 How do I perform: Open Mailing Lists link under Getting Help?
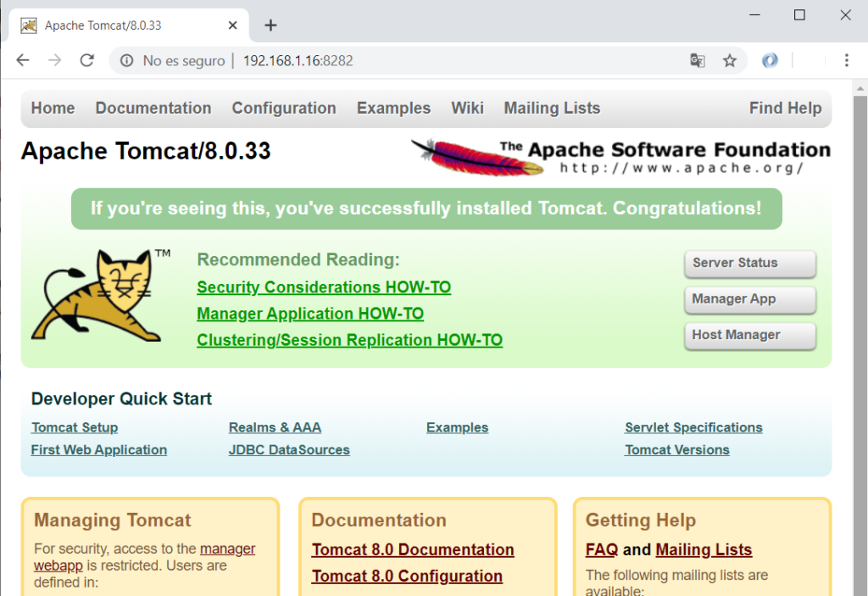[x=704, y=549]
